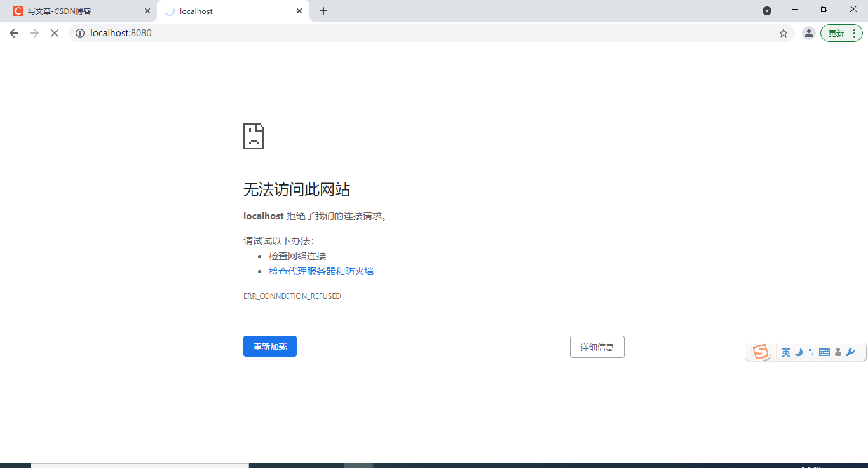This screenshot has width=868, height=468.
Task: Click the 详细信息 details button
Action: [x=597, y=346]
